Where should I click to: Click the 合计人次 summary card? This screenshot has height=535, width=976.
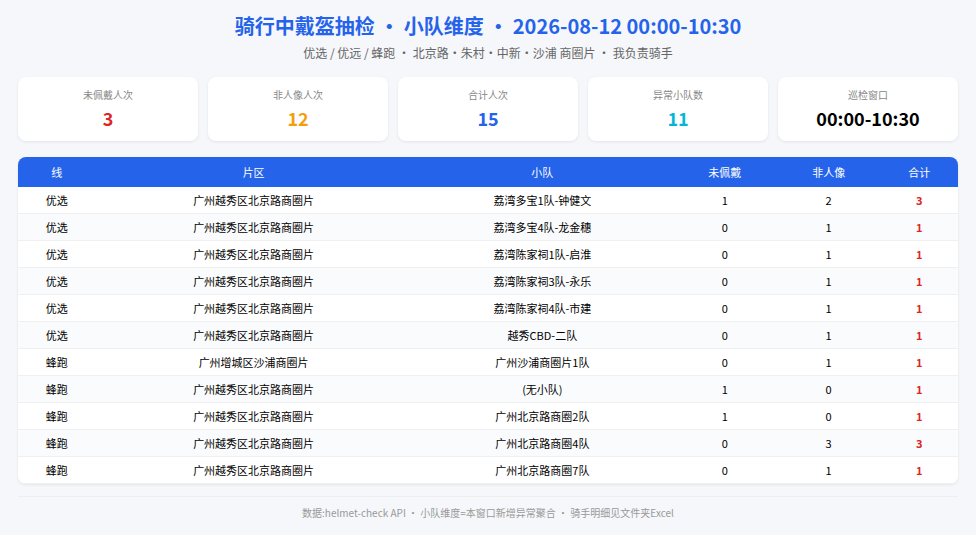pos(488,109)
